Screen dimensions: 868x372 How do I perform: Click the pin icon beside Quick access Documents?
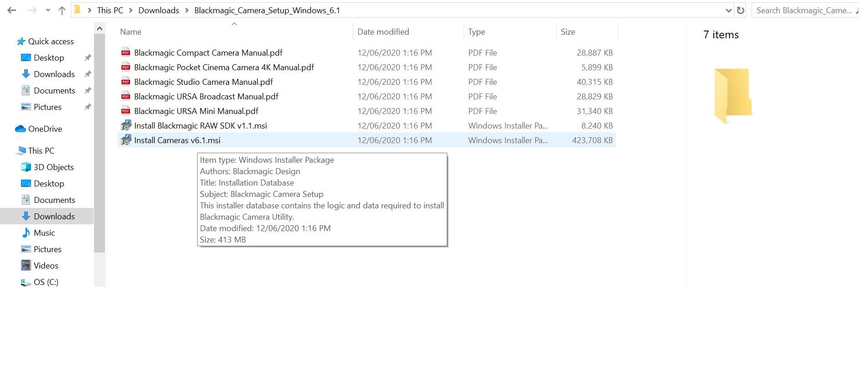(88, 90)
